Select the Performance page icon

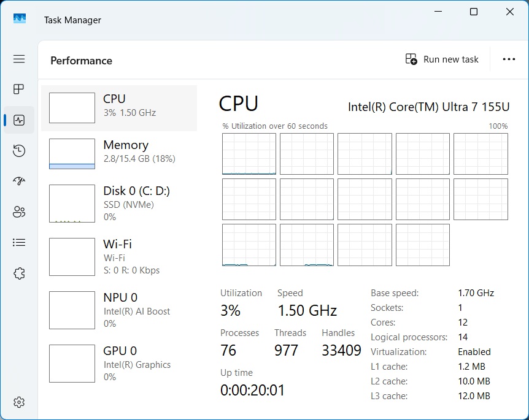[19, 120]
